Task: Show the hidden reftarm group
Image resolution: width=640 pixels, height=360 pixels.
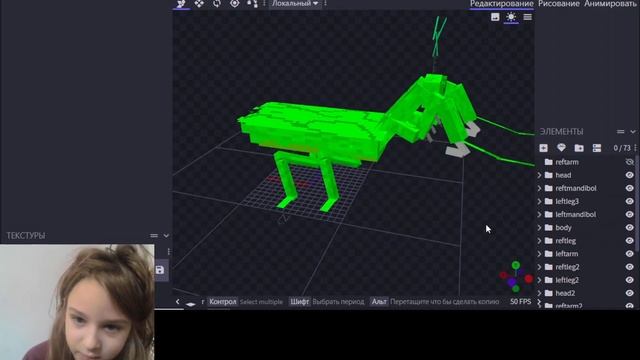Action: (630, 162)
